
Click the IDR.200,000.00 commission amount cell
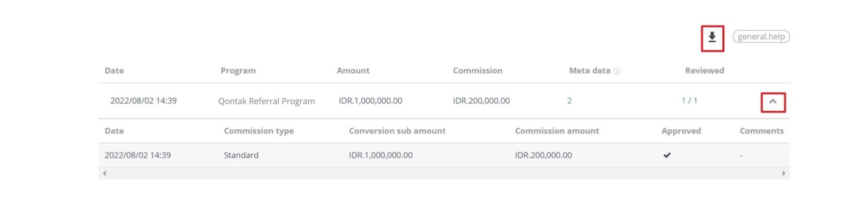pyautogui.click(x=543, y=155)
